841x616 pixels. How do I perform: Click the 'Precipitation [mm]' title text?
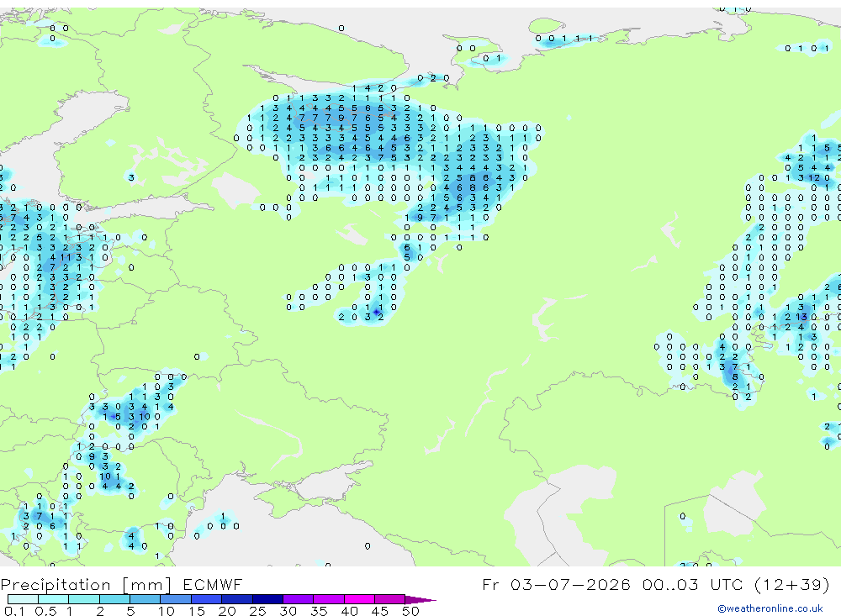pos(86,585)
